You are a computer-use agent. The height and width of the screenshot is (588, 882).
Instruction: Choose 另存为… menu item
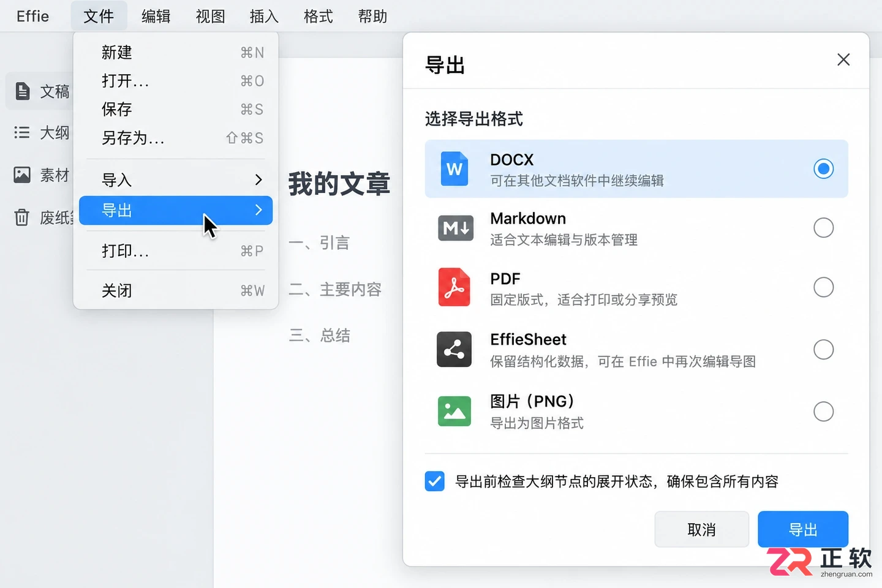click(x=176, y=138)
